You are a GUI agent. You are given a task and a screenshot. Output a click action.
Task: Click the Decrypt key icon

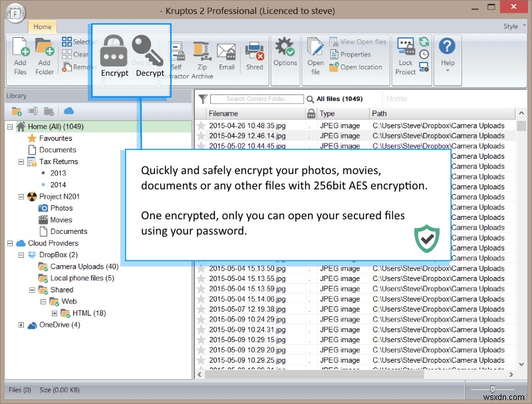click(148, 51)
